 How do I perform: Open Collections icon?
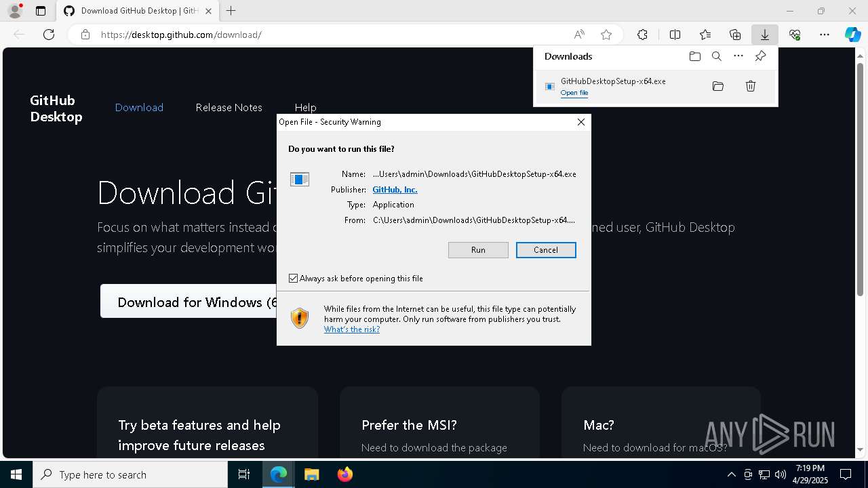tap(735, 35)
